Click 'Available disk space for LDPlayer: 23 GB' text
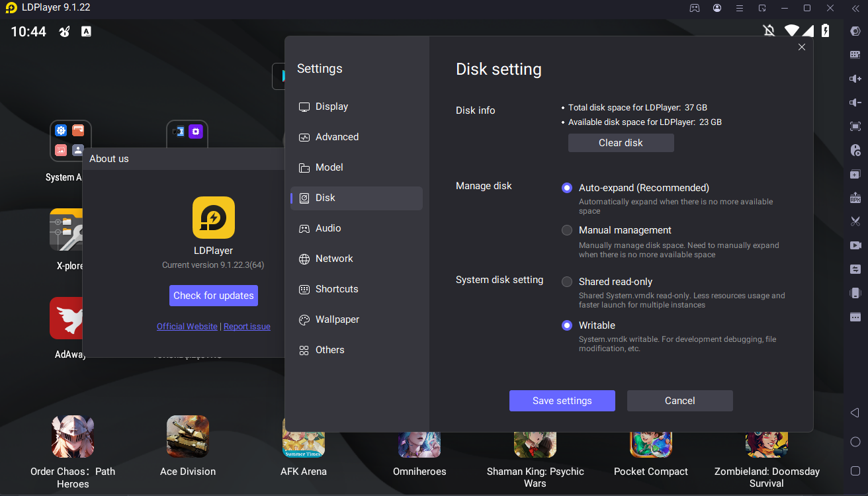This screenshot has width=868, height=496. pos(645,122)
